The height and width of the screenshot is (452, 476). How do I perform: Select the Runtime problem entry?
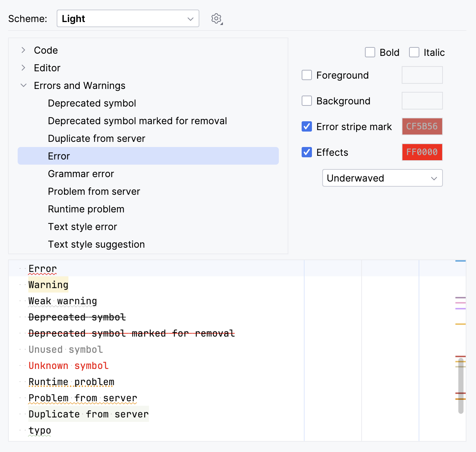pos(86,209)
